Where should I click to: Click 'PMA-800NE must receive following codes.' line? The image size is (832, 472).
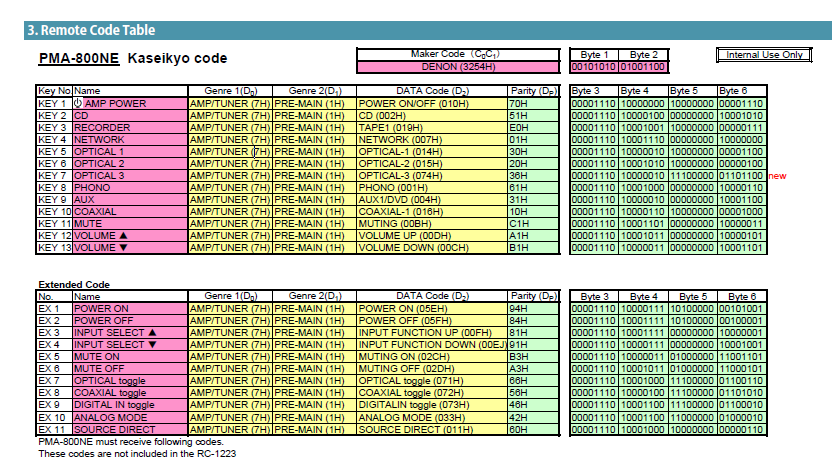(x=131, y=442)
